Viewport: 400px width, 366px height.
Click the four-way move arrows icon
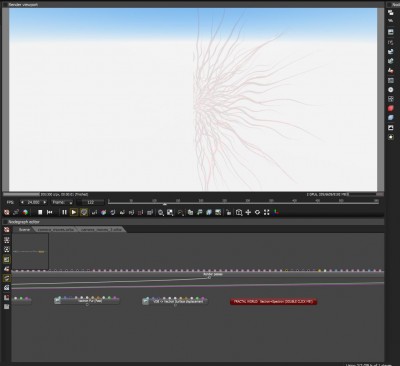click(x=248, y=212)
